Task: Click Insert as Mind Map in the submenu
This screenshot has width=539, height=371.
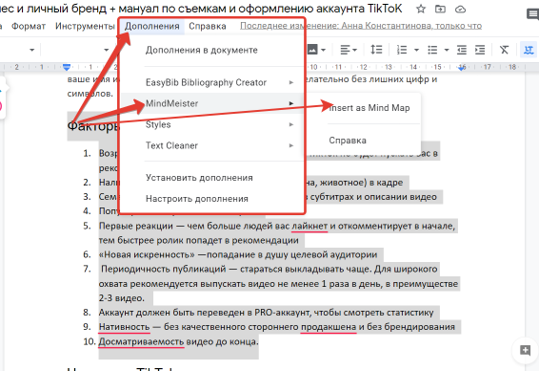Action: coord(369,108)
